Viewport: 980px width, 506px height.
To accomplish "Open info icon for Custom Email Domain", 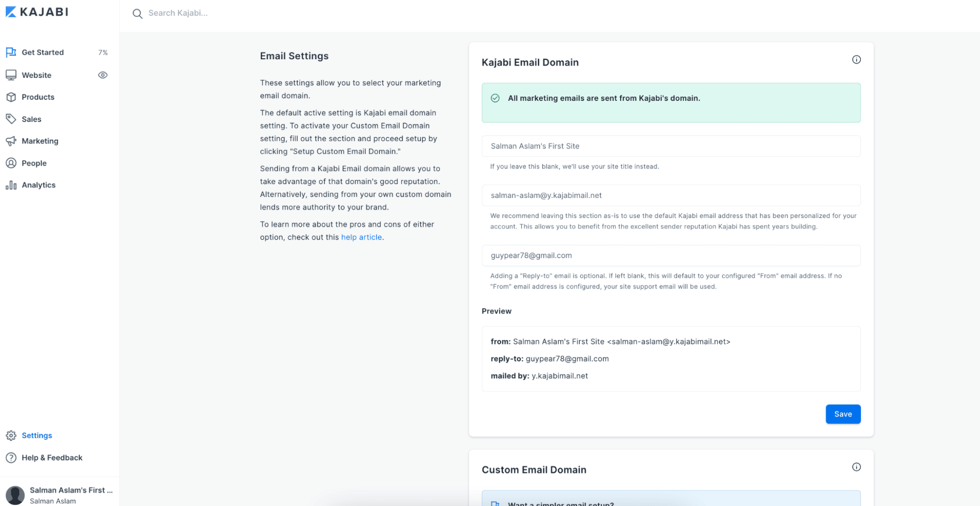I will click(856, 467).
